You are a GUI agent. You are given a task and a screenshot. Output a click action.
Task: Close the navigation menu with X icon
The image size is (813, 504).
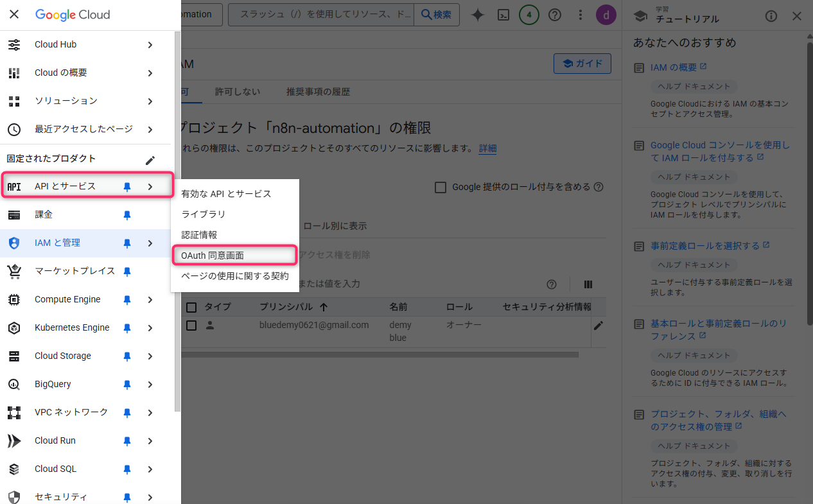pos(14,14)
